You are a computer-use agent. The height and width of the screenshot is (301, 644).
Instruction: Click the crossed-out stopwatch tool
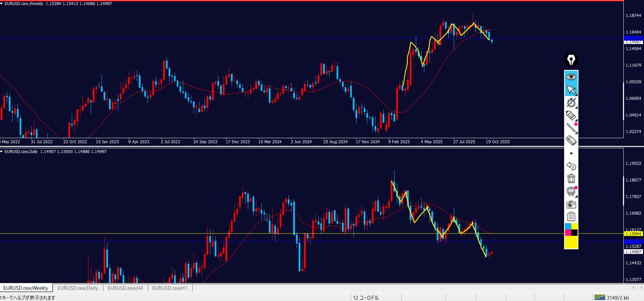(571, 103)
